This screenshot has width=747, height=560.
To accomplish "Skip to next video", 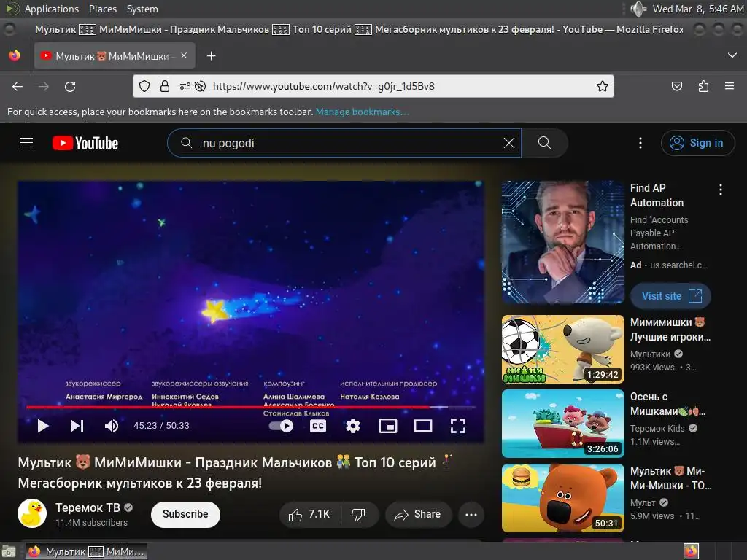I will [x=77, y=426].
